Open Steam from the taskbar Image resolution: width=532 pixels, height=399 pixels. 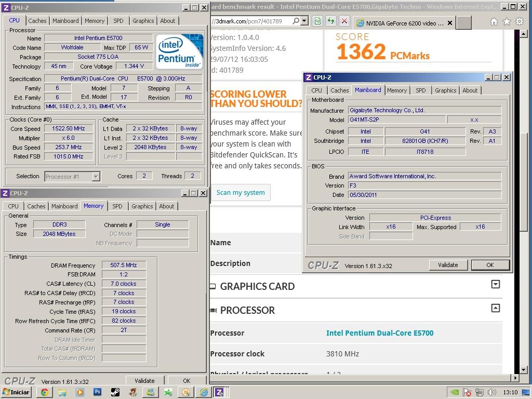click(x=115, y=392)
